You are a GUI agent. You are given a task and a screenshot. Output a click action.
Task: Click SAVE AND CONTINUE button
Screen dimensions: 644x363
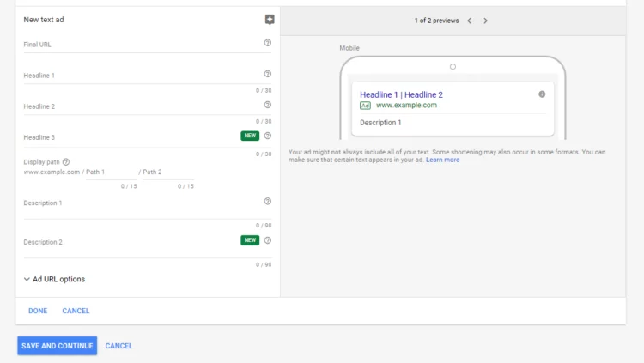click(57, 346)
